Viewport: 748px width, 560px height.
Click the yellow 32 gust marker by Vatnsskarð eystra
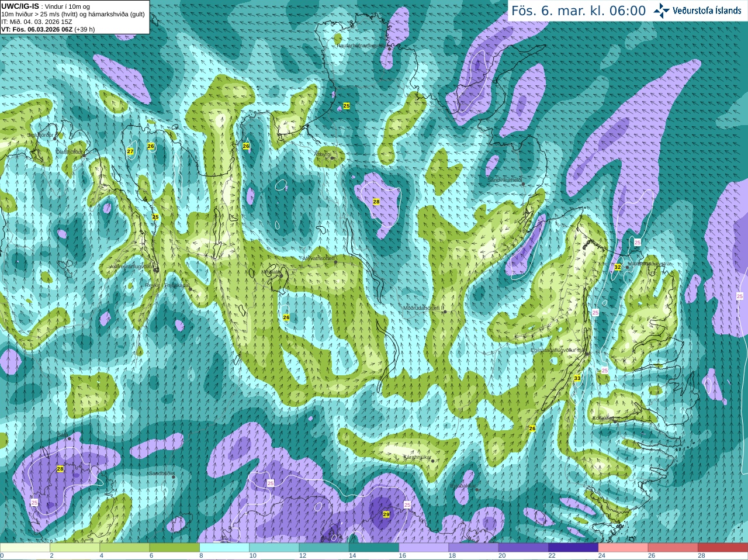[617, 267]
